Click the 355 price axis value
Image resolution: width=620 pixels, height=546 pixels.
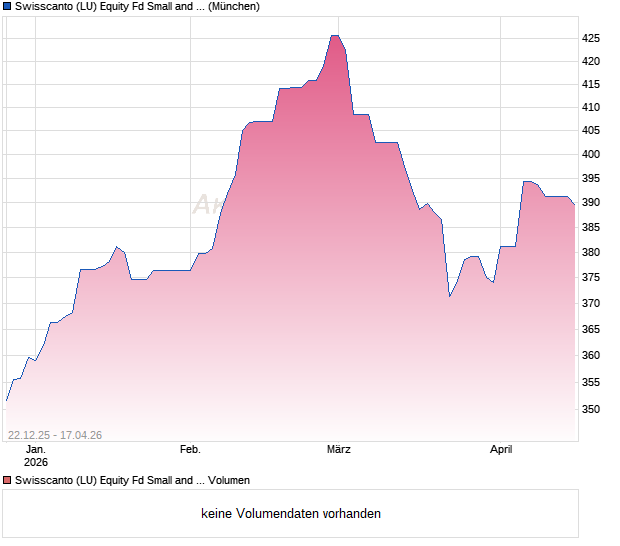[591, 382]
